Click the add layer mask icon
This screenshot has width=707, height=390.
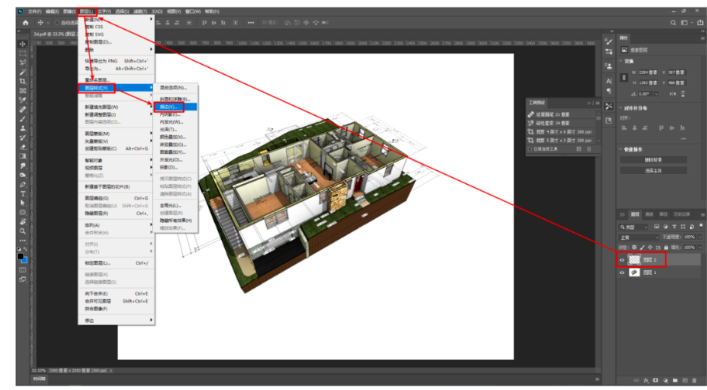pos(656,381)
